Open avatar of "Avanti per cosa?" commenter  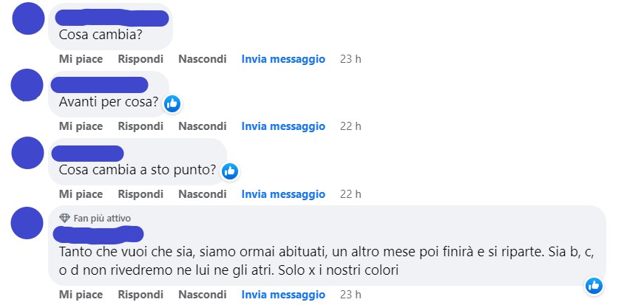click(x=27, y=85)
